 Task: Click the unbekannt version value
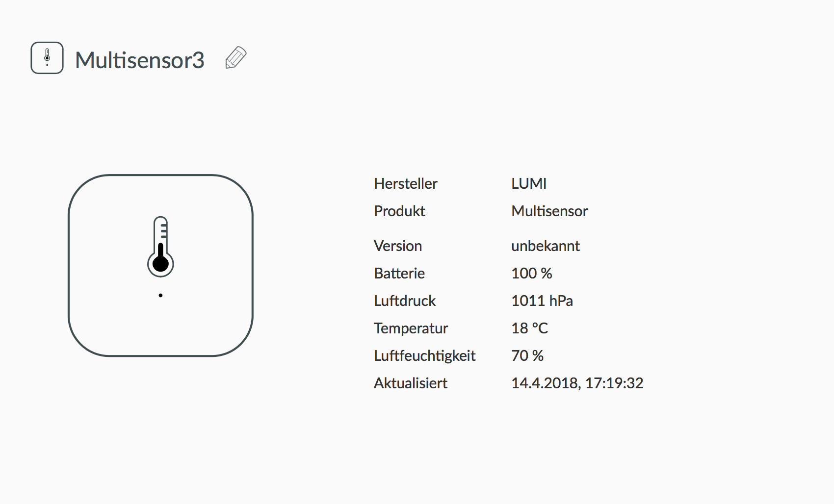[x=546, y=246]
